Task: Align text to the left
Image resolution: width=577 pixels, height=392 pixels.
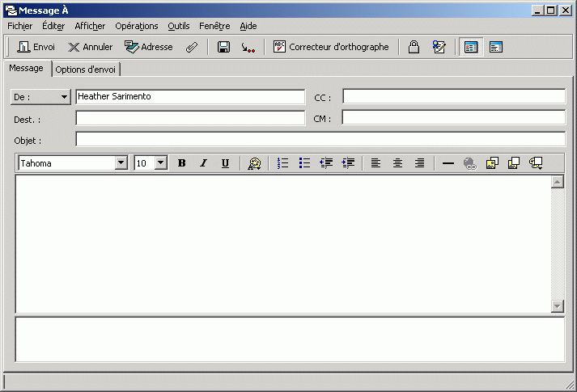Action: (375, 163)
